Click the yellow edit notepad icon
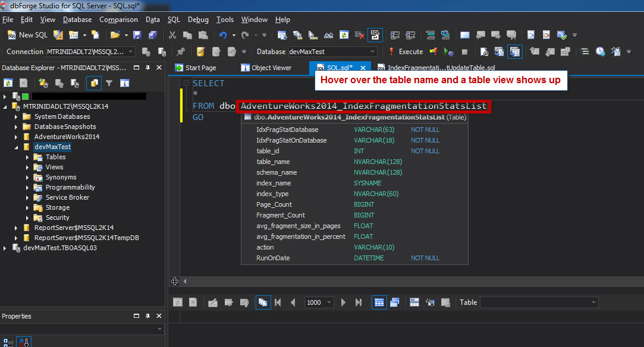The width and height of the screenshot is (644, 347). click(x=200, y=52)
